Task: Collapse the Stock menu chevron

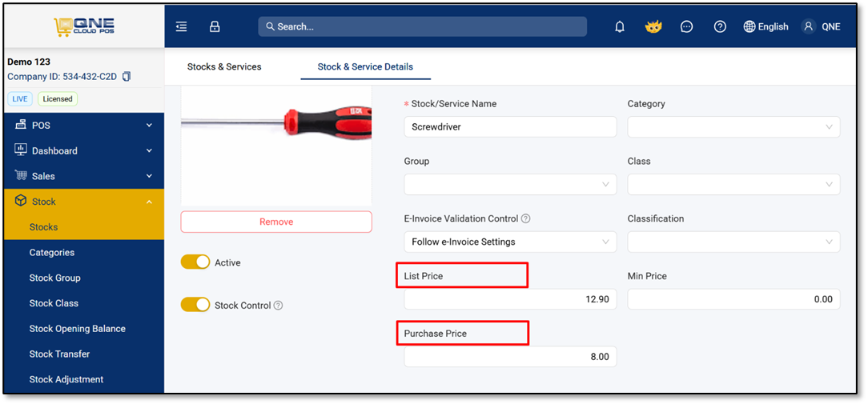Action: coord(149,202)
